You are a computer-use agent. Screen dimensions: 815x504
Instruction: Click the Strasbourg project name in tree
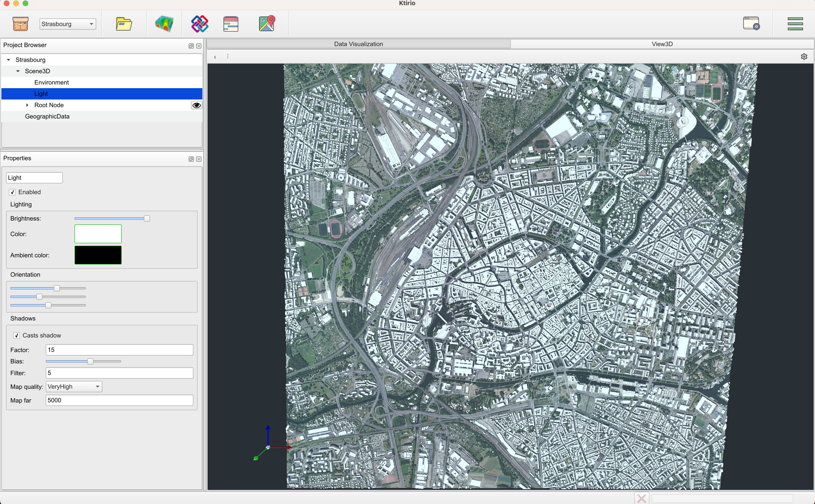(30, 60)
